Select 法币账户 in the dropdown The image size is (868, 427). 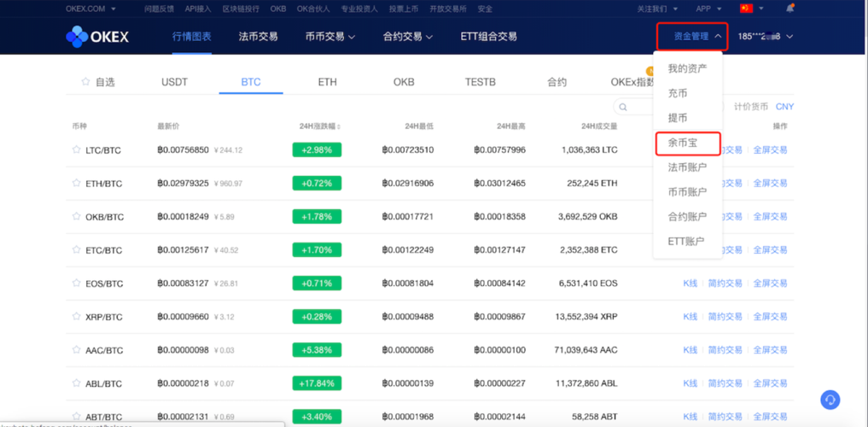[x=688, y=167]
